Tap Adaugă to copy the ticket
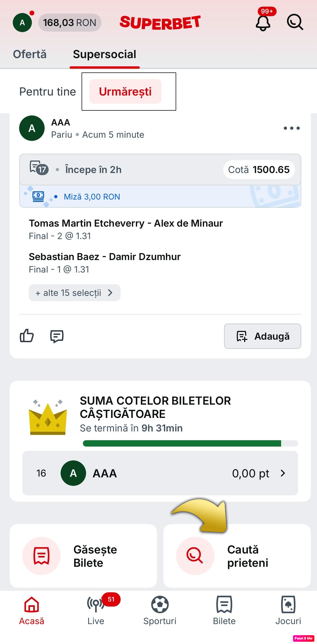 263,336
